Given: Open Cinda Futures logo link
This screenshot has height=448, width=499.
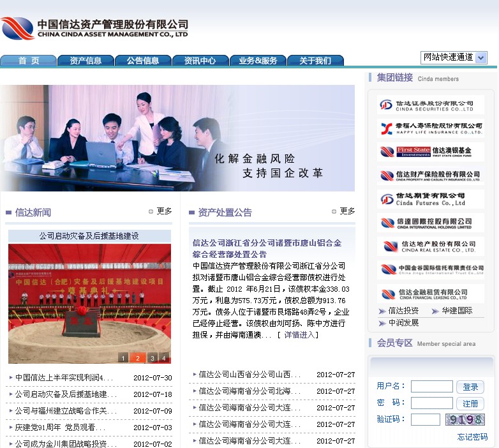Looking at the screenshot, I should [x=430, y=199].
